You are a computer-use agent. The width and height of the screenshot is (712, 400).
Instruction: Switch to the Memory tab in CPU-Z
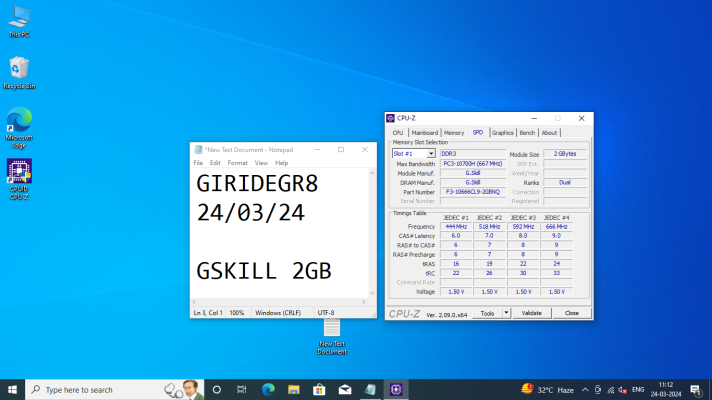coord(454,133)
